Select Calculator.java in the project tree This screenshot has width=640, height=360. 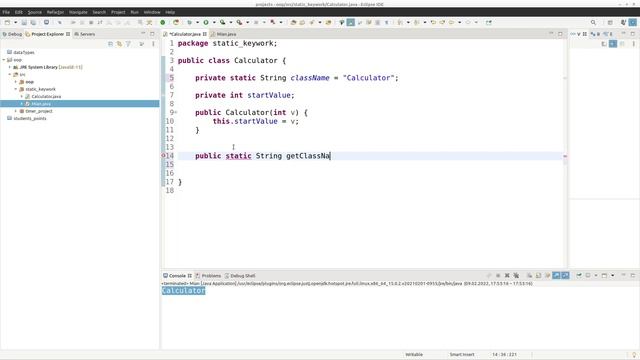(46, 96)
